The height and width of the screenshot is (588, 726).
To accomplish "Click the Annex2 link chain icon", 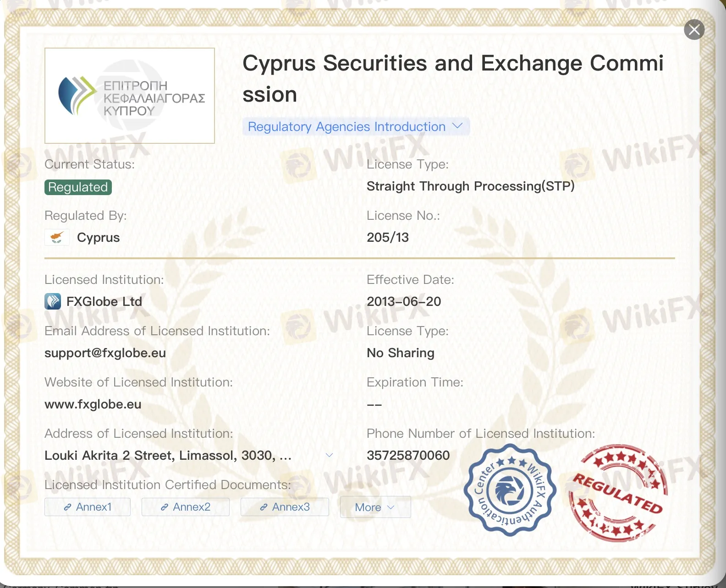I will pyautogui.click(x=164, y=507).
